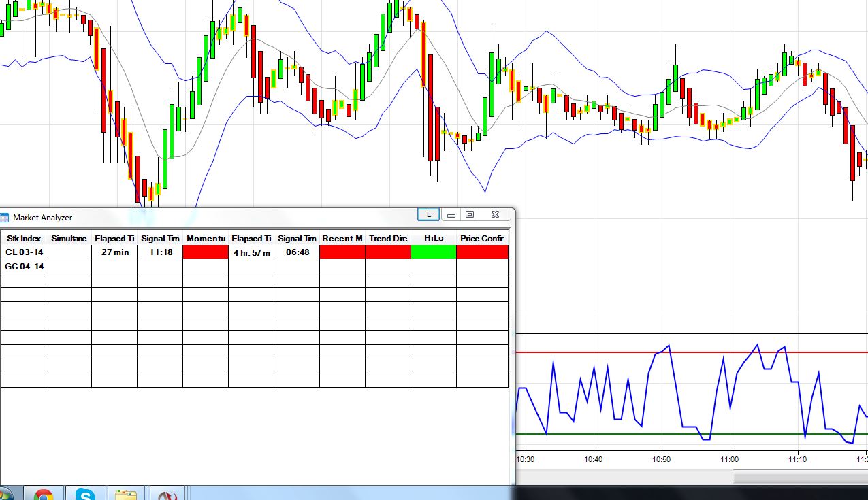868x500 pixels.
Task: Select the GC 04-14 instrument row
Action: click(24, 267)
